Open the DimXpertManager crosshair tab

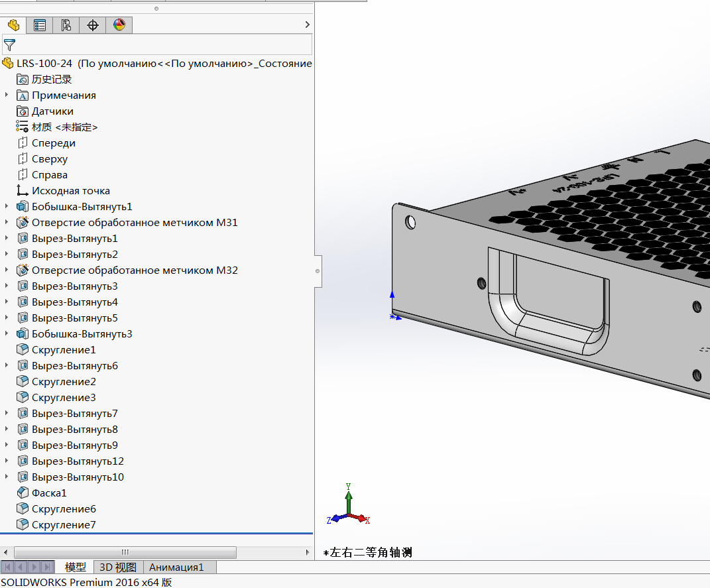click(93, 25)
